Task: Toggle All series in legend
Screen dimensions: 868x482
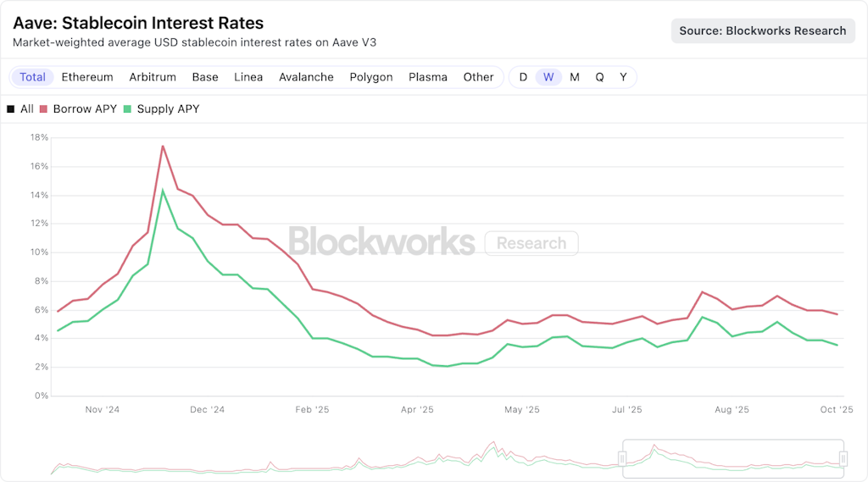Action: tap(20, 109)
